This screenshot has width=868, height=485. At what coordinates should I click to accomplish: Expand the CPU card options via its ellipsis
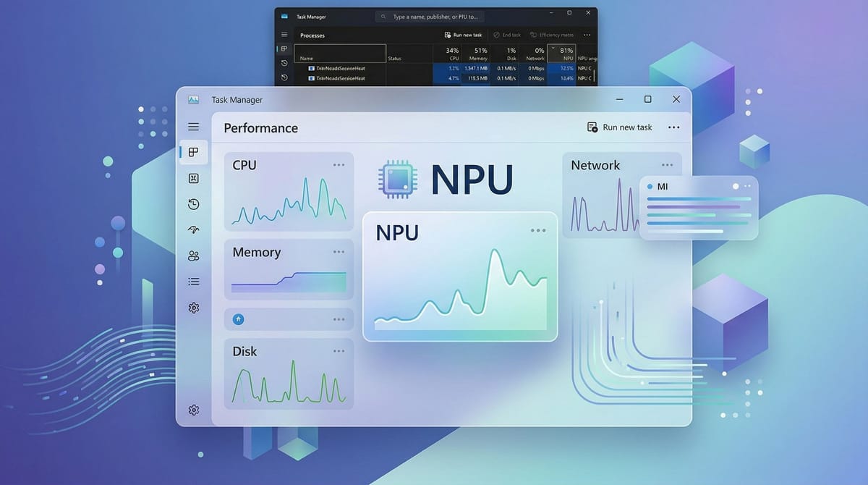[x=339, y=164]
